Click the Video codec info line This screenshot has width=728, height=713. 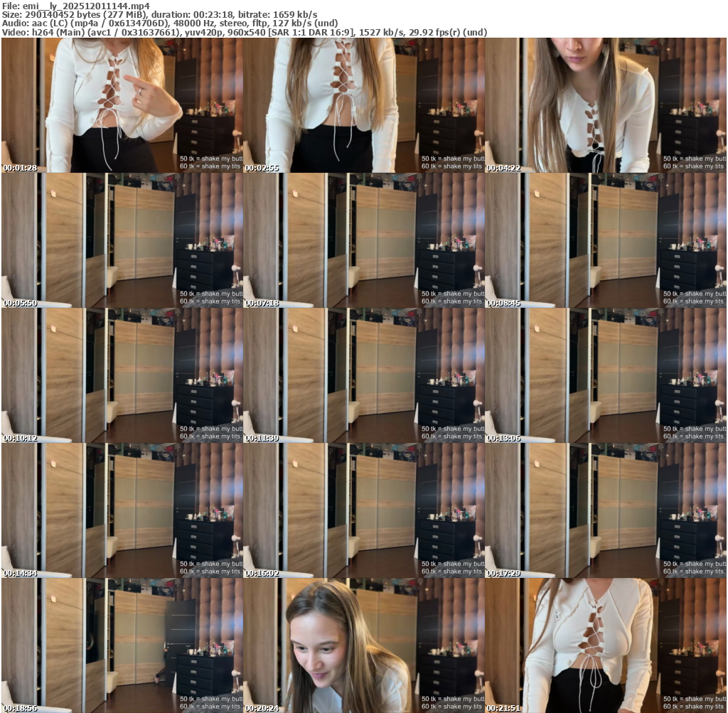pos(244,32)
